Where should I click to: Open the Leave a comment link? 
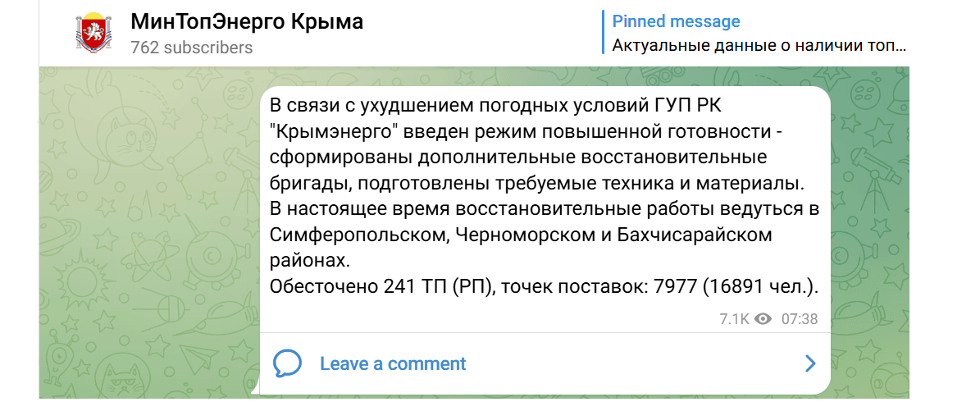(x=392, y=363)
